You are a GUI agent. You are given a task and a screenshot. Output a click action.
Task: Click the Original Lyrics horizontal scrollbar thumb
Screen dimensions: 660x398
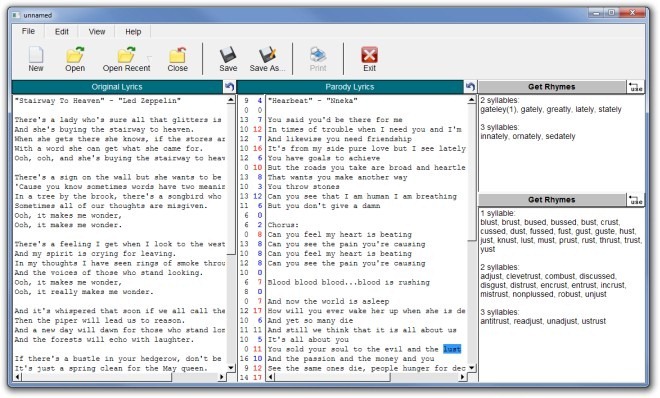click(97, 377)
